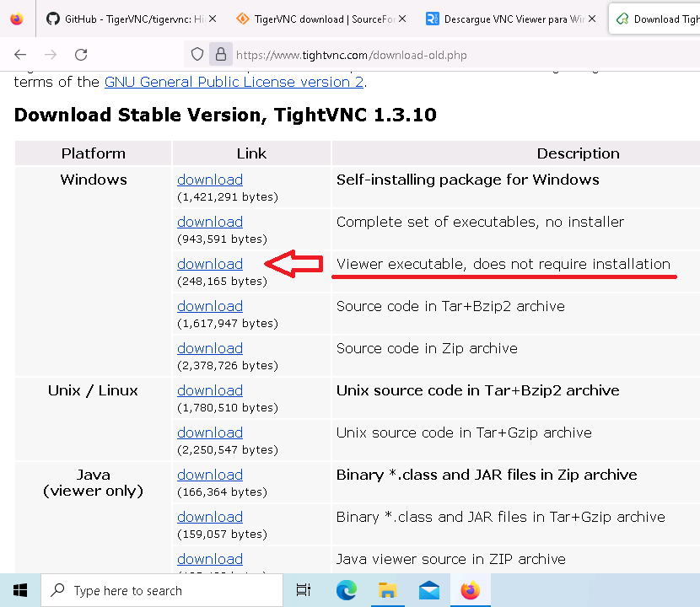Select the Download TightVNC tab
This screenshot has width=700, height=607.
(656, 19)
